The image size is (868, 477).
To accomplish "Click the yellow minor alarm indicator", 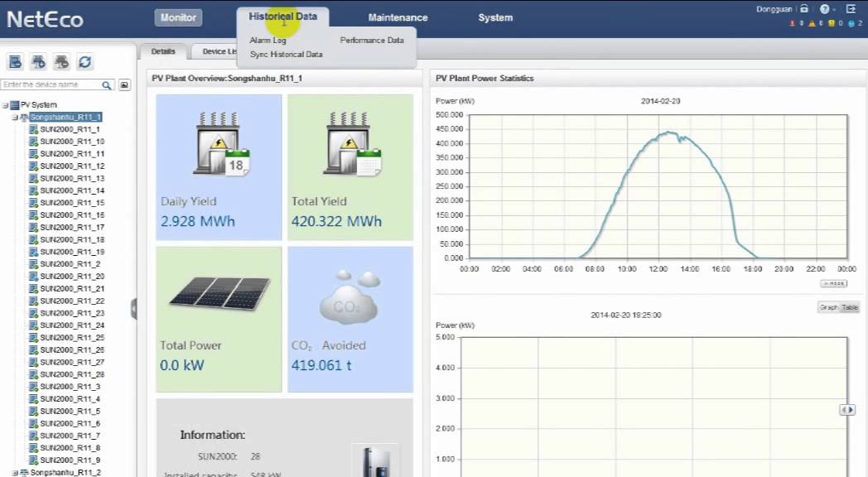I will tap(832, 23).
